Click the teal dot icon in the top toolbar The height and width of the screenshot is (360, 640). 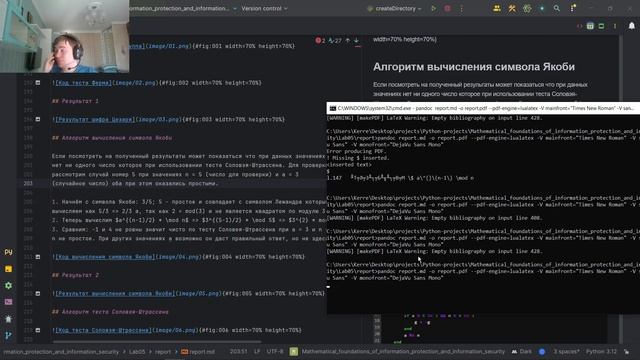pos(542,8)
